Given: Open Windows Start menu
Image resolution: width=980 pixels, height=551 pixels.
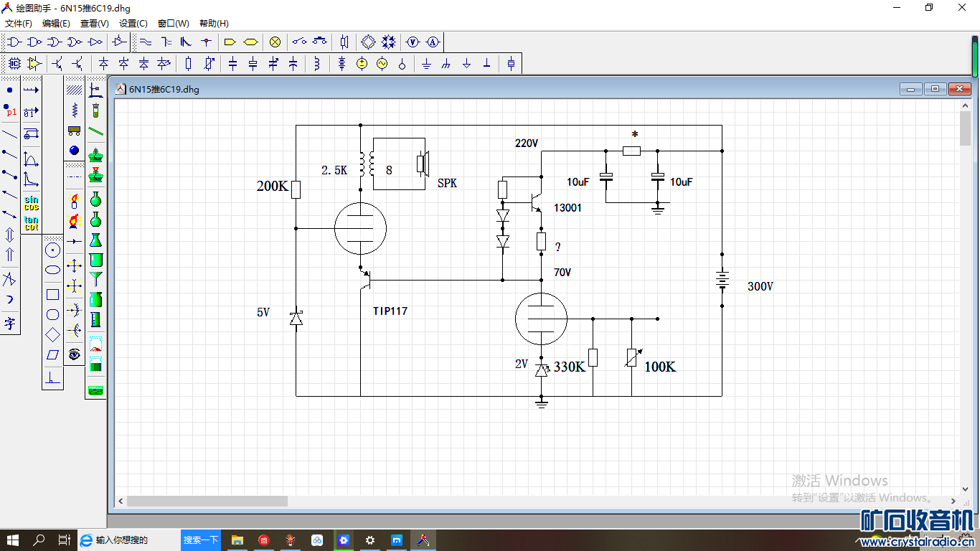Looking at the screenshot, I should point(13,540).
